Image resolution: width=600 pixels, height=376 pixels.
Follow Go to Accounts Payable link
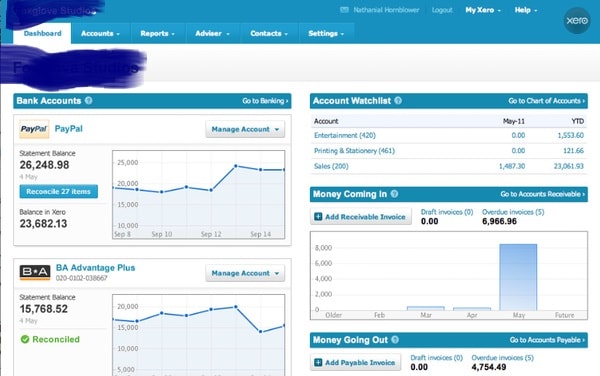pos(548,340)
